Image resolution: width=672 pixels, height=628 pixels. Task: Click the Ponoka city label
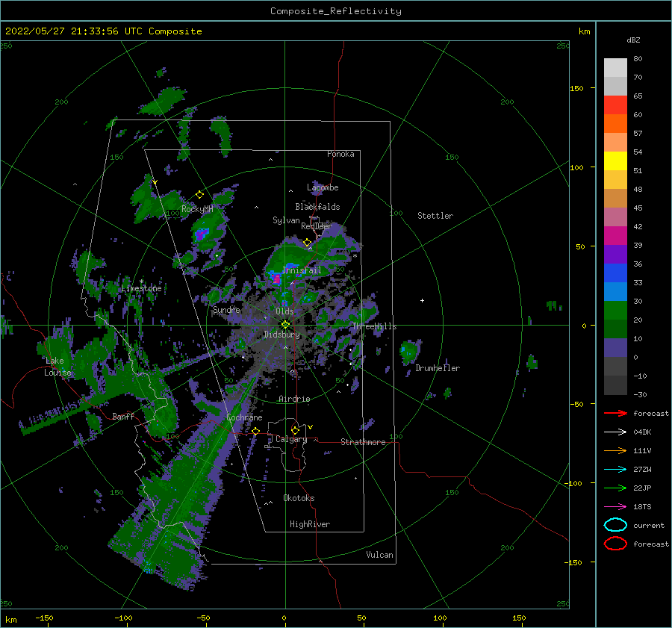pos(340,154)
